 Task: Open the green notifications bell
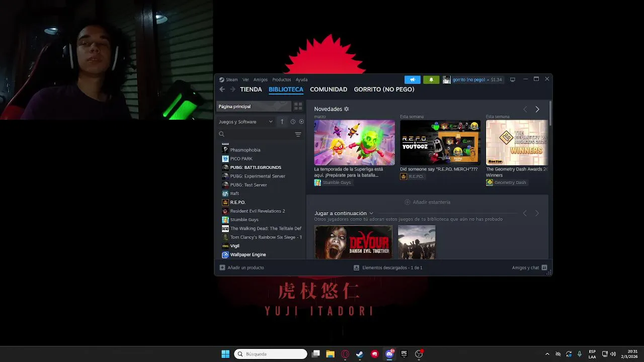[431, 79]
